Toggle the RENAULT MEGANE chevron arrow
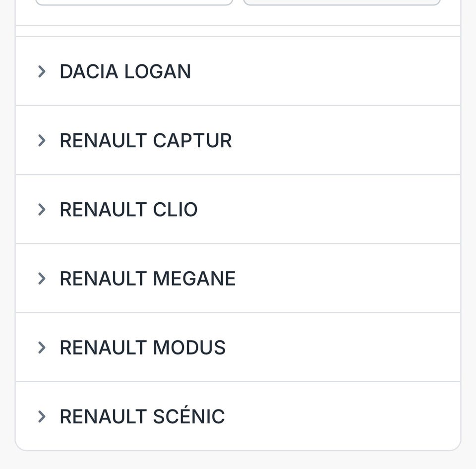 [42, 278]
